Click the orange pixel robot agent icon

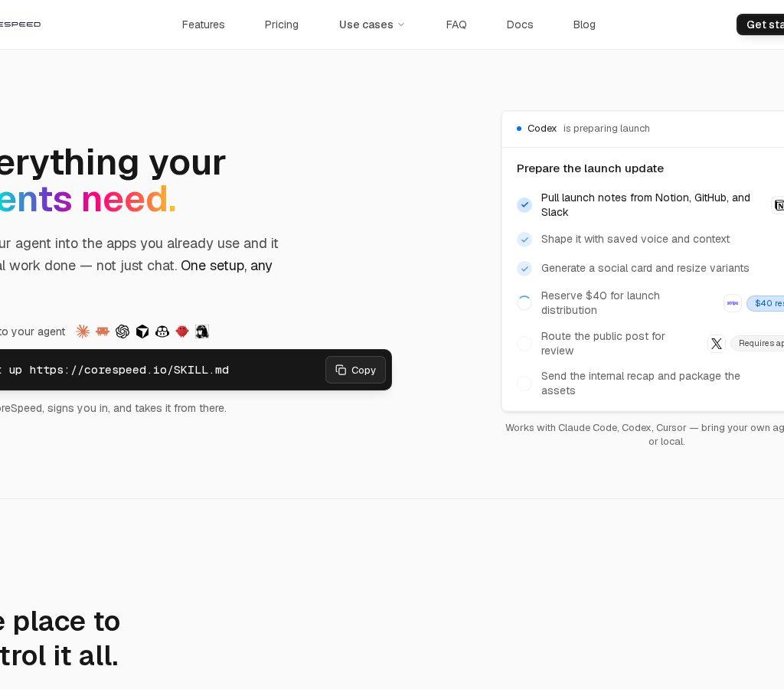103,331
